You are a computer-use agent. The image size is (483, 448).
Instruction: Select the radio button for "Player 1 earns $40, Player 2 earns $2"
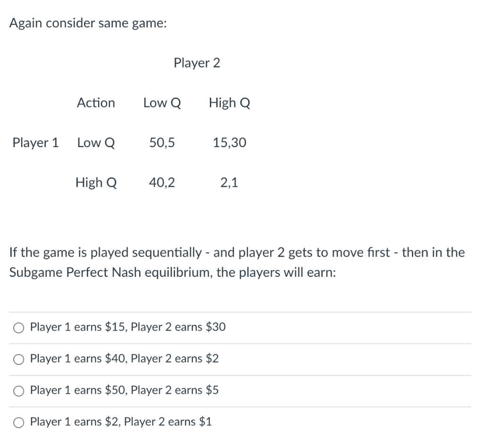pyautogui.click(x=18, y=359)
